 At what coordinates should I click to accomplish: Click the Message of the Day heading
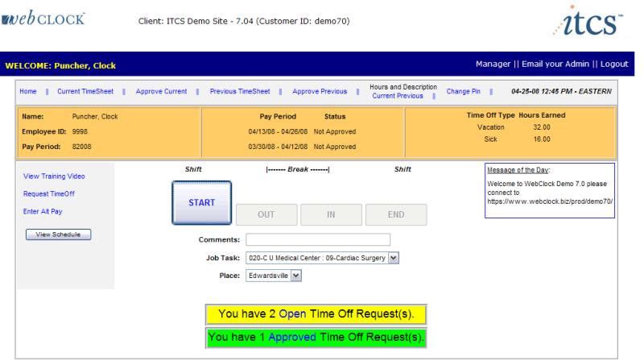(518, 170)
